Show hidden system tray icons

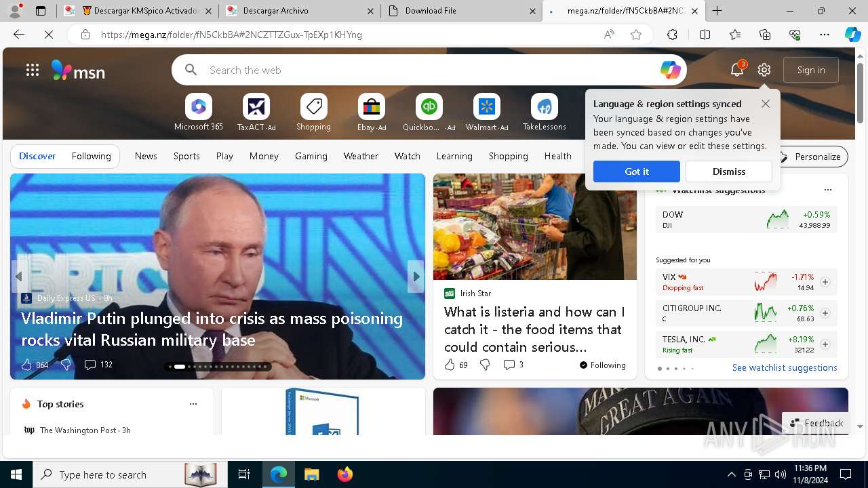click(731, 474)
